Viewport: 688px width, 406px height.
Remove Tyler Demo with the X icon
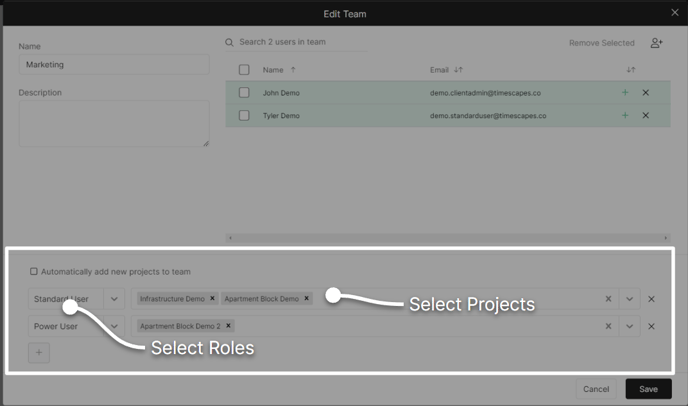click(645, 115)
